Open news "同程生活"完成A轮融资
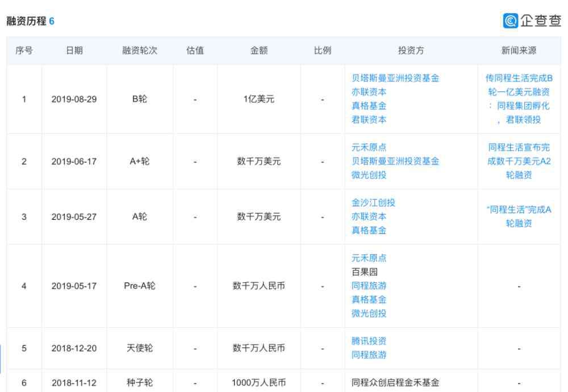Image resolution: width=568 pixels, height=392 pixels. (x=519, y=216)
